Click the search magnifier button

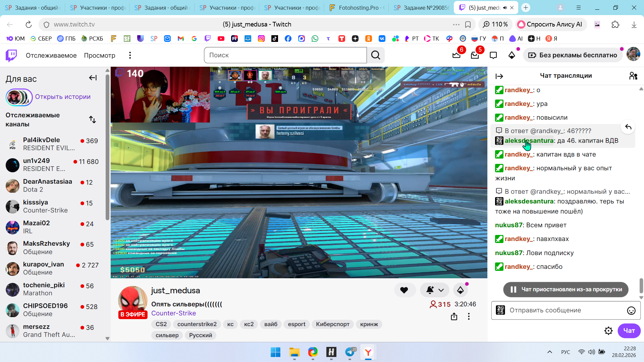[376, 55]
